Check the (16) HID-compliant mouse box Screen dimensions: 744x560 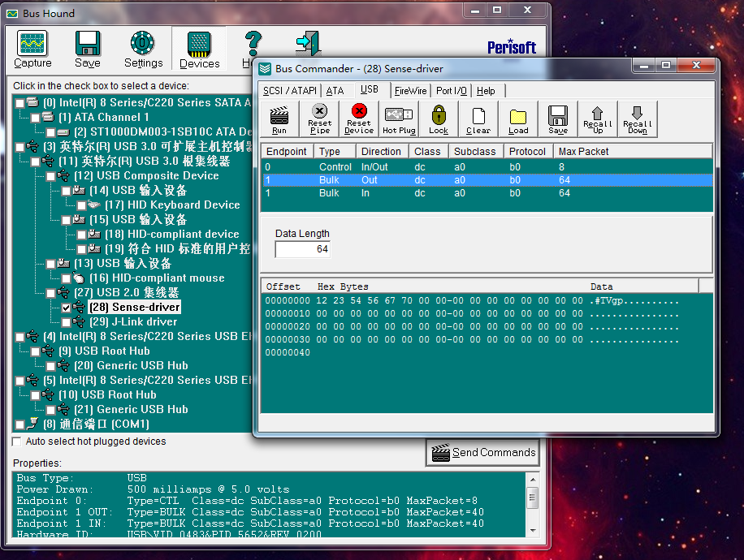[66, 278]
